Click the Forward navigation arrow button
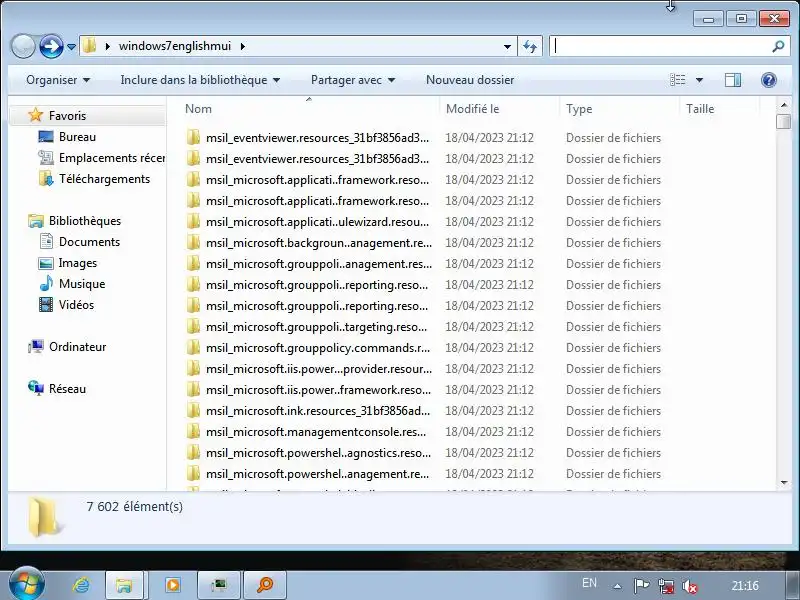 [x=51, y=46]
